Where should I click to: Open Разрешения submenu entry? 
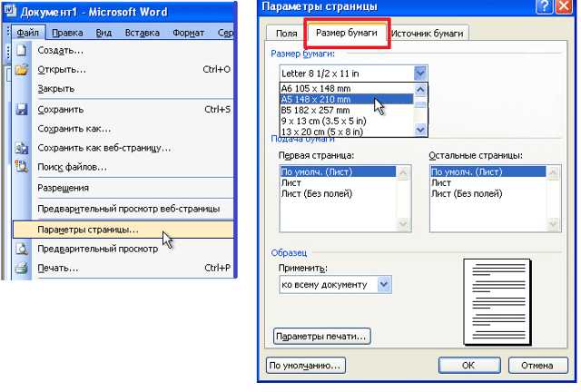tap(123, 188)
